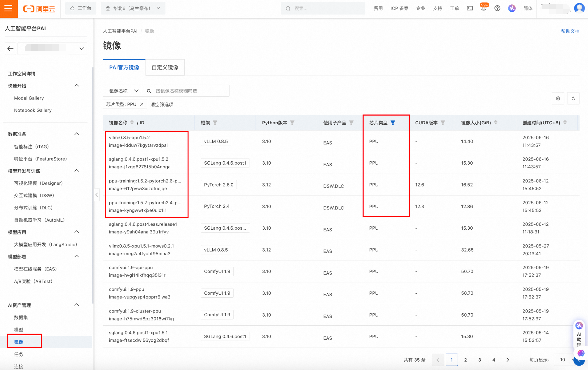
Task: Sort by 创建时间(UTC+8) column
Action: (x=565, y=123)
